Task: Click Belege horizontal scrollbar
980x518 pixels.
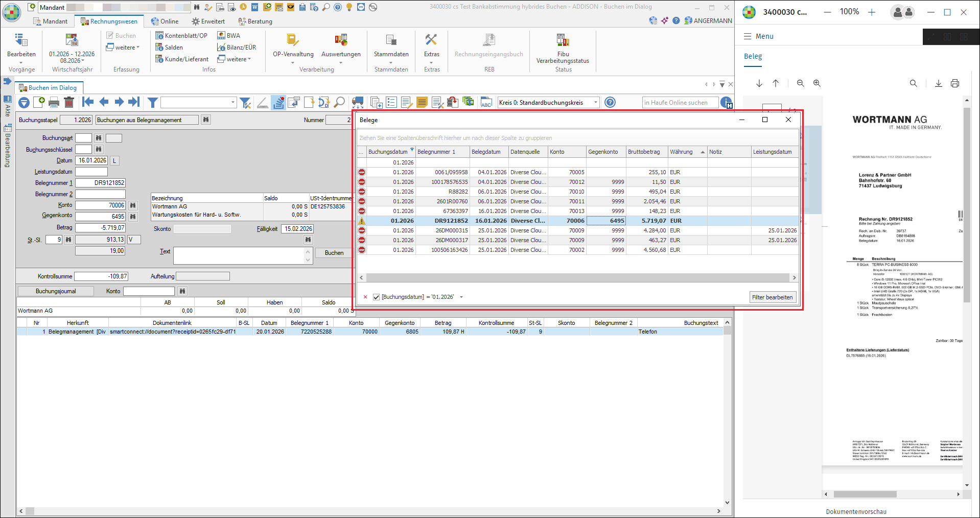Action: pyautogui.click(x=578, y=277)
